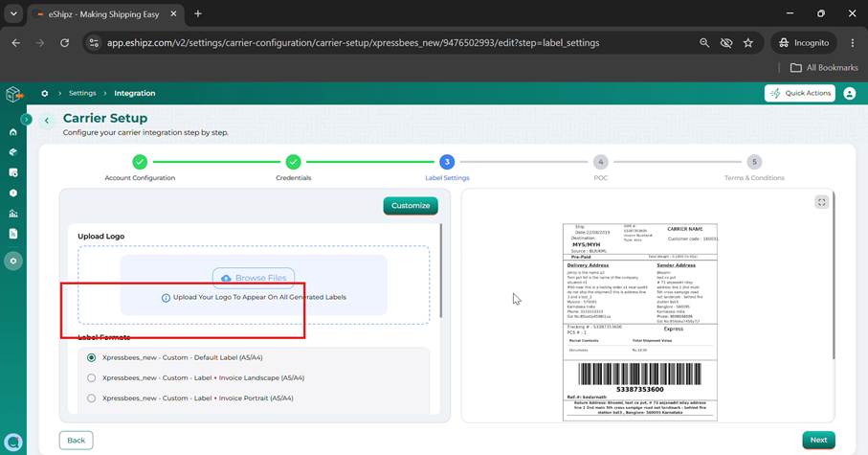This screenshot has width=868, height=455.
Task: Click the 'Upload Logo' heading
Action: pos(100,236)
